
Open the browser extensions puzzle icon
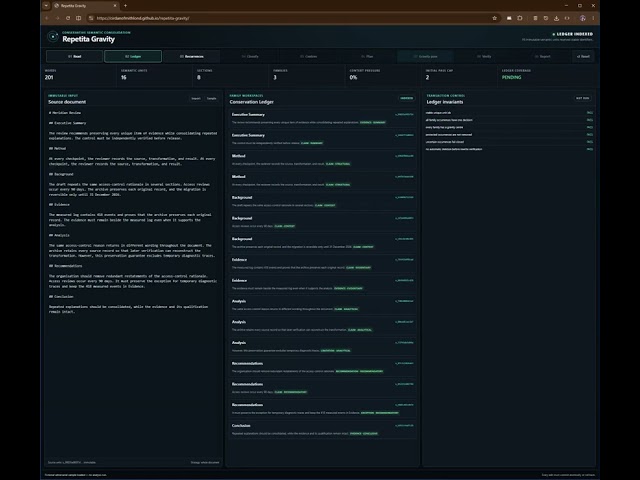coord(520,18)
